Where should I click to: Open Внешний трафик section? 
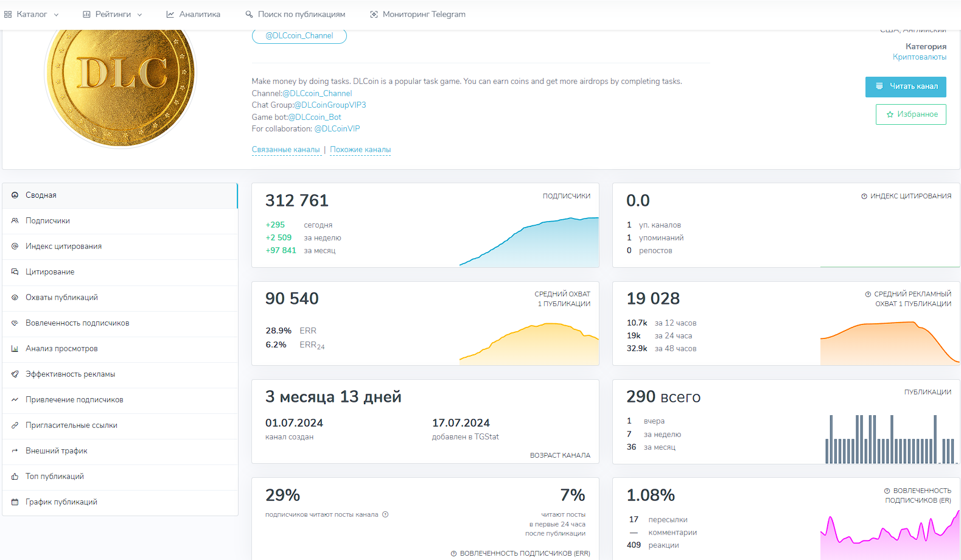point(120,451)
